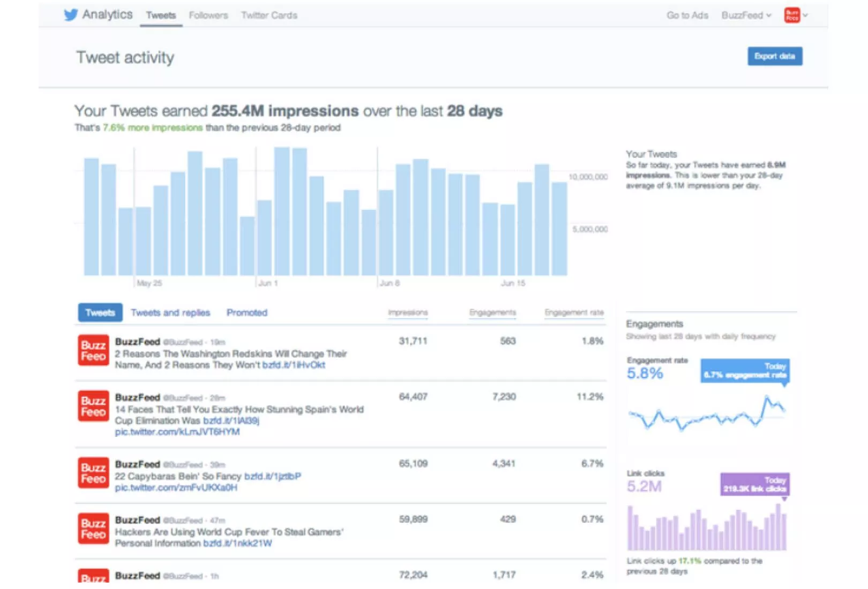
Task: Click BuzzFeed avatar on Hackers tweet
Action: coord(93,528)
